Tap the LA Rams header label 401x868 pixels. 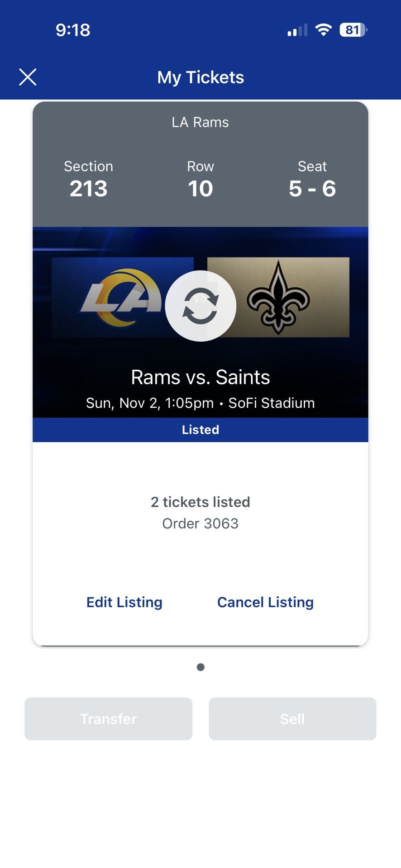pos(200,122)
